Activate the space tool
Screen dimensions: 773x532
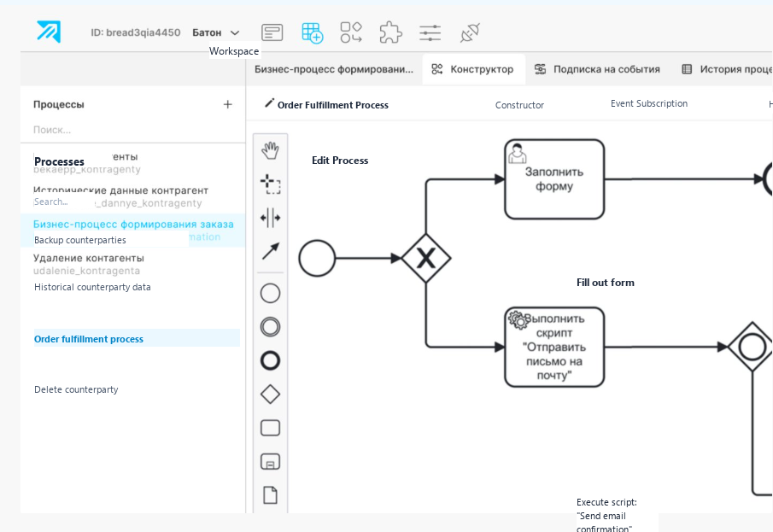click(x=270, y=218)
